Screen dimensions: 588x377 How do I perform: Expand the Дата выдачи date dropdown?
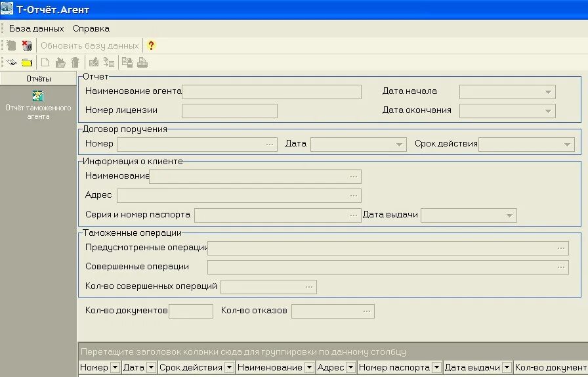pos(509,215)
